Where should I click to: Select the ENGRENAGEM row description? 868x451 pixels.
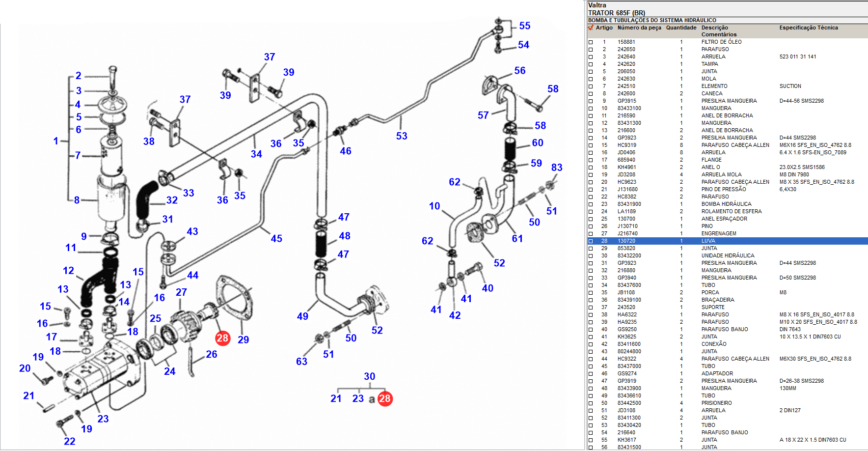[x=718, y=234]
